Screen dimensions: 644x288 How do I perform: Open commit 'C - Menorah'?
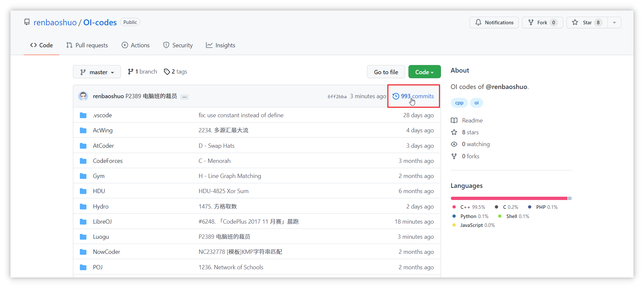[215, 161]
